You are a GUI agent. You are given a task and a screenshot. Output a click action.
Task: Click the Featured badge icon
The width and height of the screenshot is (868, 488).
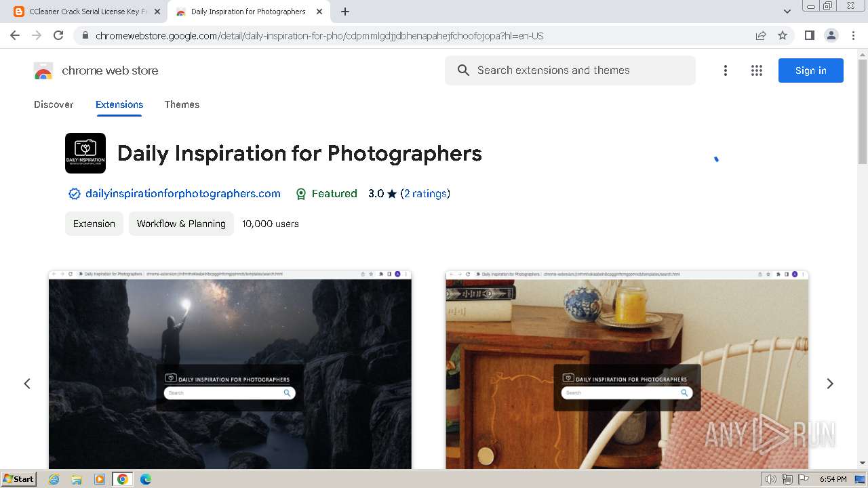(x=301, y=194)
